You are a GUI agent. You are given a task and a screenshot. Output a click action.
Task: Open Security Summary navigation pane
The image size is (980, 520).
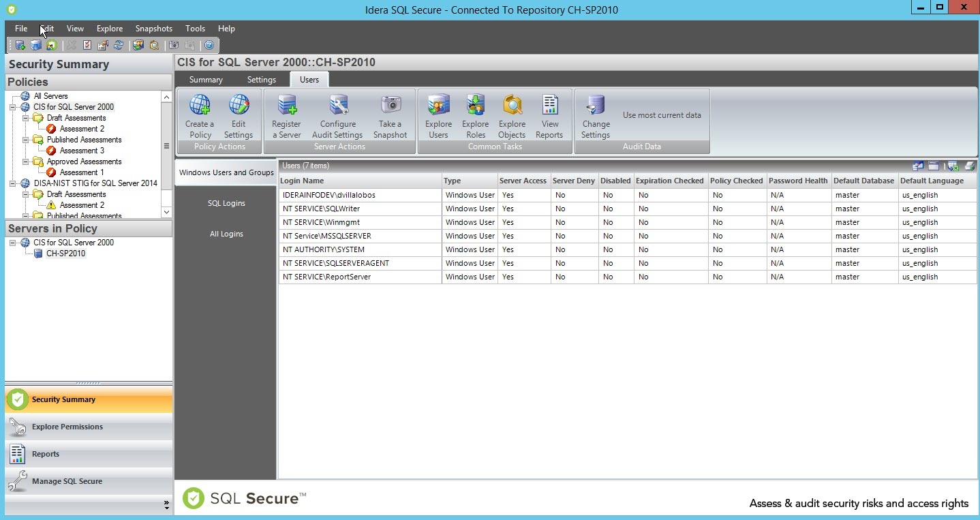(89, 399)
